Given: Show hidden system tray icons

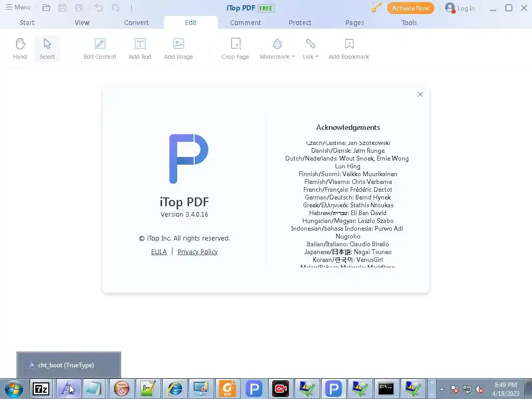Looking at the screenshot, I should (x=442, y=389).
